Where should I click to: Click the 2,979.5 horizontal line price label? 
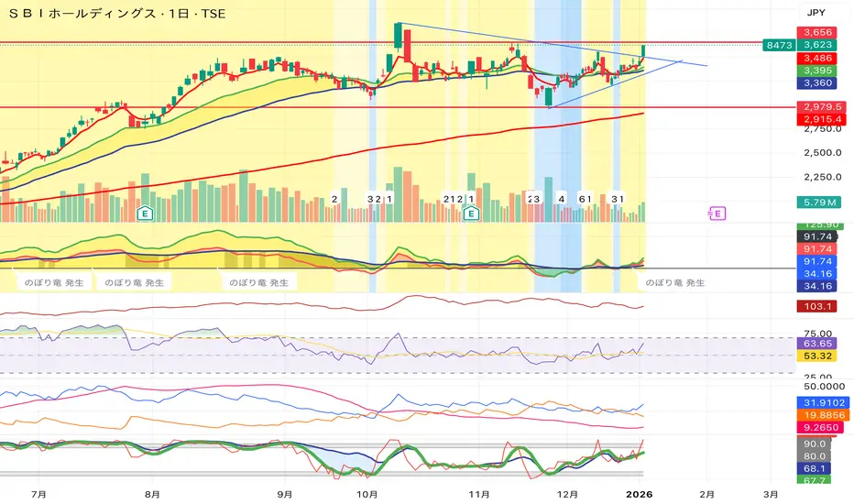point(821,107)
